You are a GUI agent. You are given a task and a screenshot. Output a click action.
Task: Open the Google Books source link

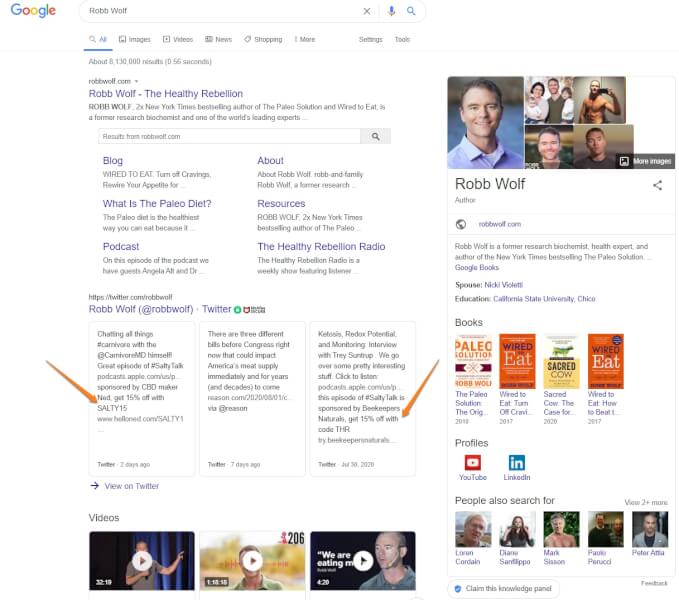pos(476,268)
